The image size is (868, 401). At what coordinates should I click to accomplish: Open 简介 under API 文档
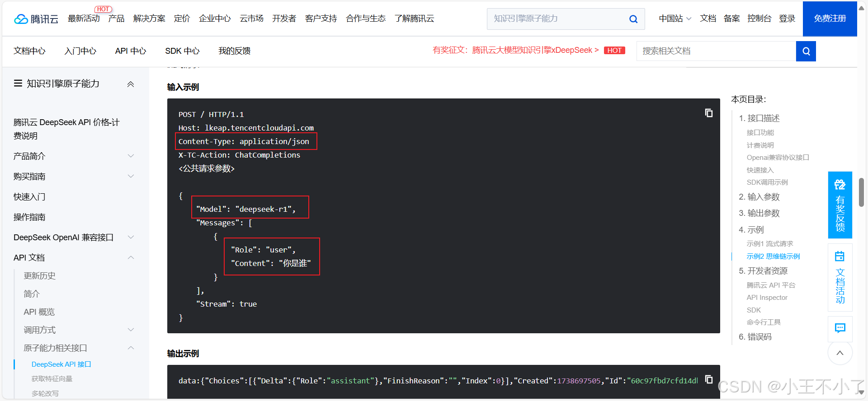pyautogui.click(x=32, y=294)
